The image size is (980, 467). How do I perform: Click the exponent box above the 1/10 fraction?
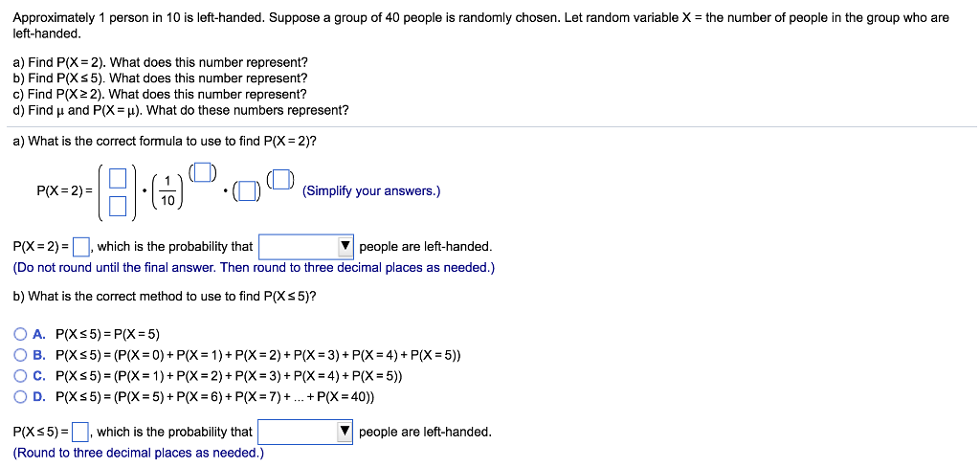point(202,171)
